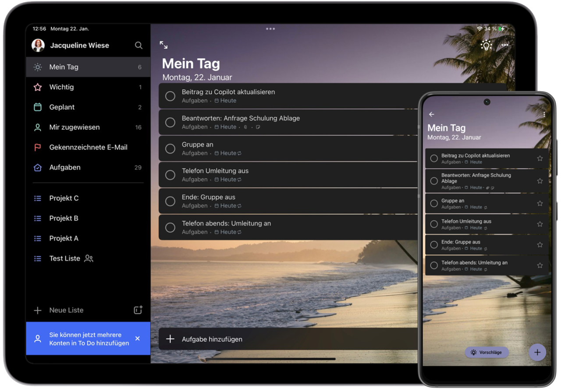
Task: Open the 'Geplant' list in sidebar
Action: [x=62, y=107]
